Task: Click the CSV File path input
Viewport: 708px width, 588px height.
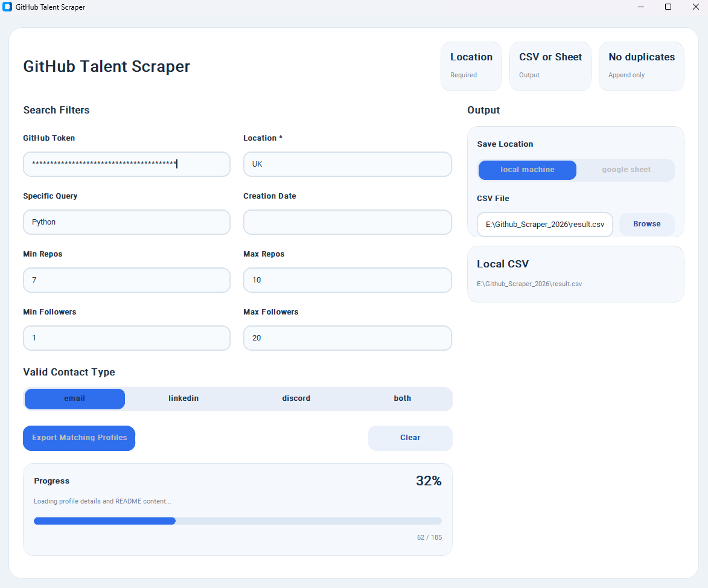Action: pyautogui.click(x=545, y=225)
